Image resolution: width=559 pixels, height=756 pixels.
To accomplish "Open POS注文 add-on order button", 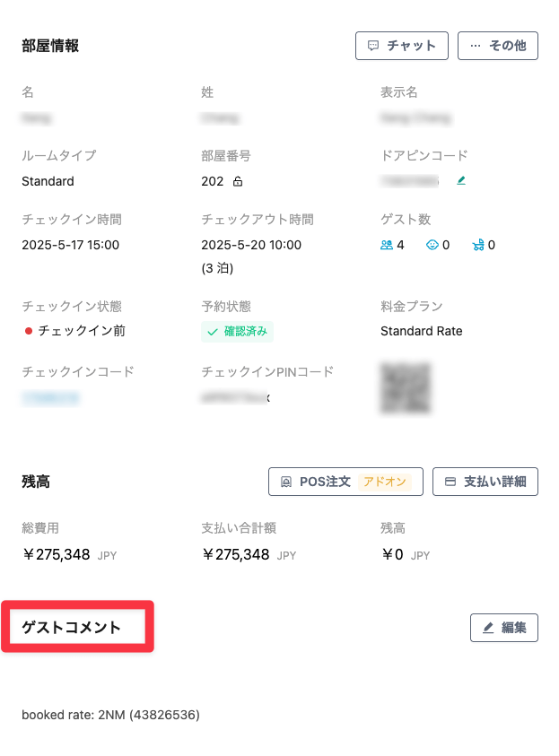I will tap(345, 482).
